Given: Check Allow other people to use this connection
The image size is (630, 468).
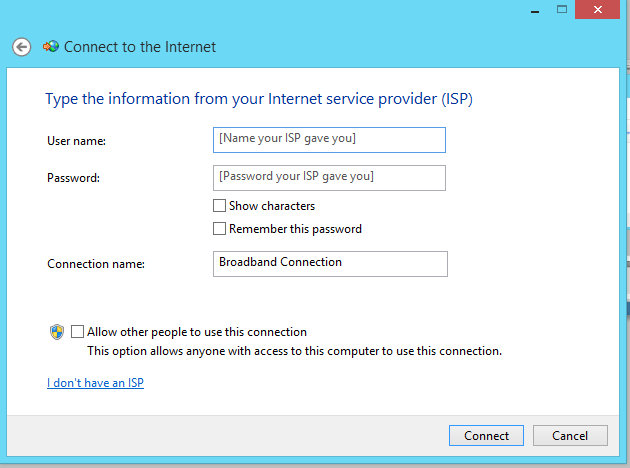Looking at the screenshot, I should pos(78,332).
